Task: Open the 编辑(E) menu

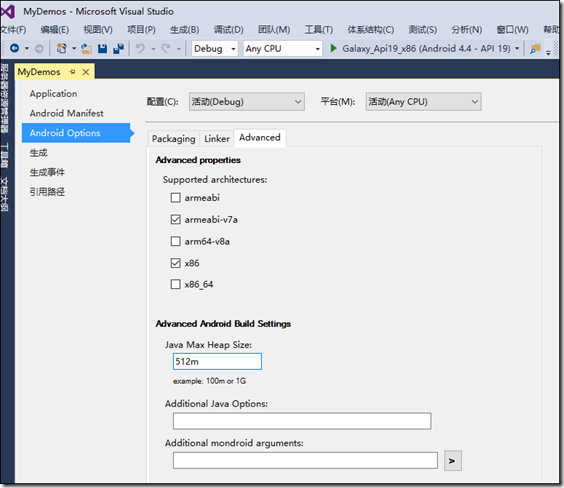Action: tap(55, 29)
